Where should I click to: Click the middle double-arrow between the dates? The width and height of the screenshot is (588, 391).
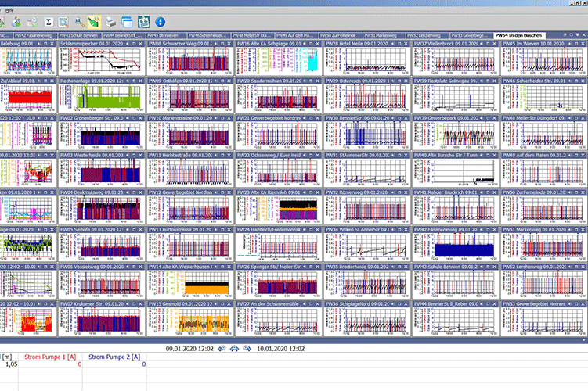click(235, 348)
